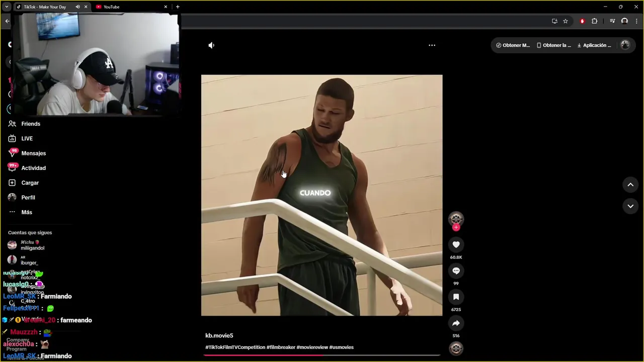This screenshot has width=644, height=362.
Task: Bookmark this page with the star icon
Action: click(x=566, y=21)
